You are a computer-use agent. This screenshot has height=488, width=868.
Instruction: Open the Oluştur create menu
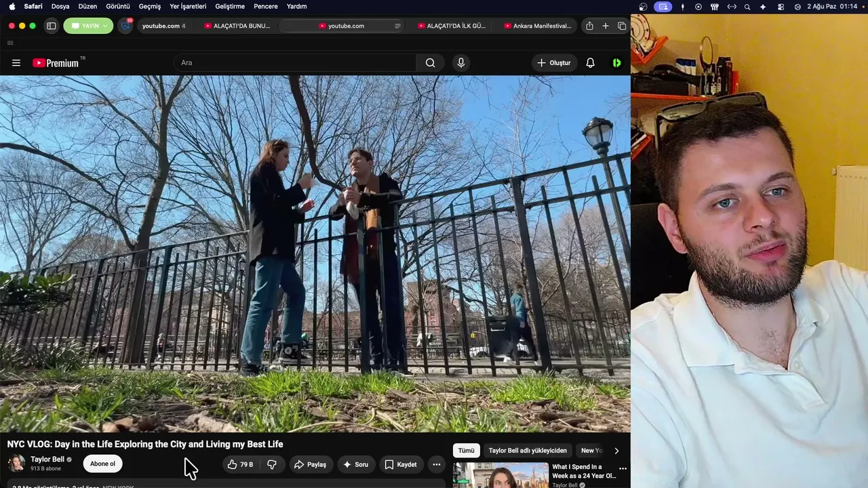tap(554, 63)
